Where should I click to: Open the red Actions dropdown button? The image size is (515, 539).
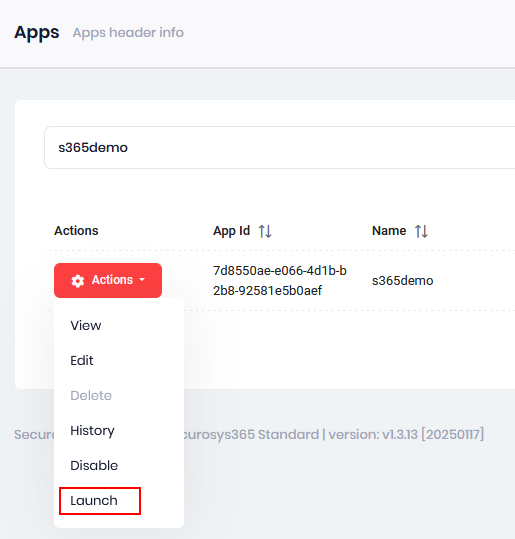[108, 280]
